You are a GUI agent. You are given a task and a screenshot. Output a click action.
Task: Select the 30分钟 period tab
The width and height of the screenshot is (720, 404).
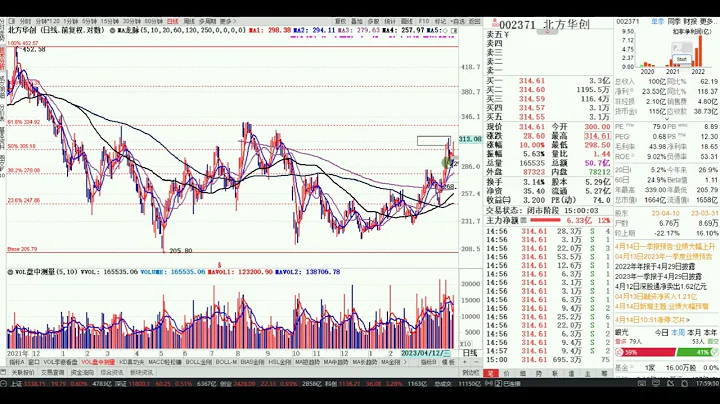[131, 22]
